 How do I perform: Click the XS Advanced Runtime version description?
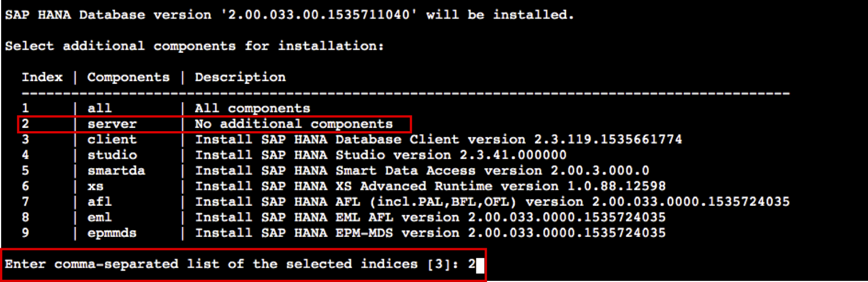pyautogui.click(x=430, y=186)
